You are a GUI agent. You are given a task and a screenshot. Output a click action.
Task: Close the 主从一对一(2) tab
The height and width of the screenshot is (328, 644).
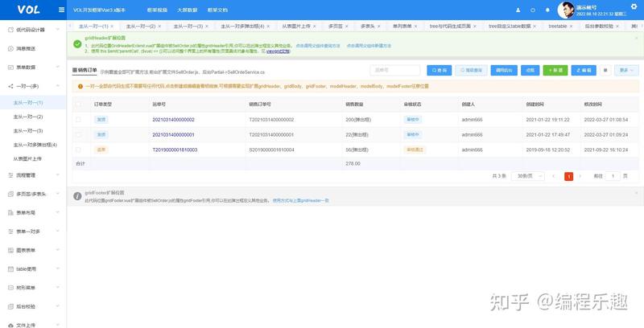159,27
